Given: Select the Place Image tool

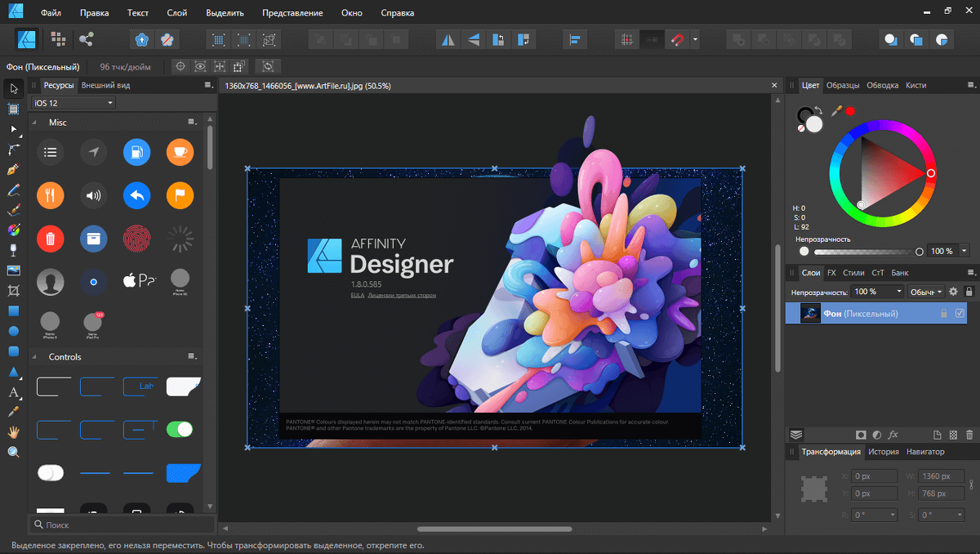Looking at the screenshot, I should (14, 270).
